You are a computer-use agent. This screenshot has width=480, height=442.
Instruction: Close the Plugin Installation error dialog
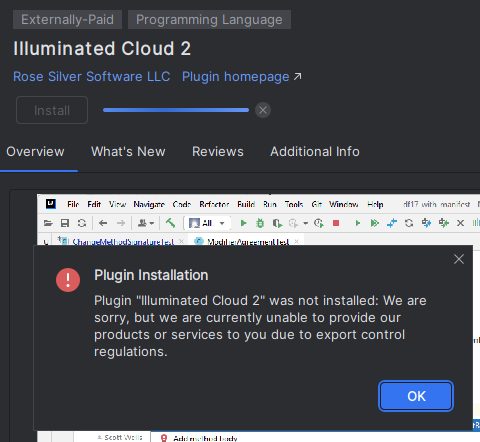coord(459,259)
